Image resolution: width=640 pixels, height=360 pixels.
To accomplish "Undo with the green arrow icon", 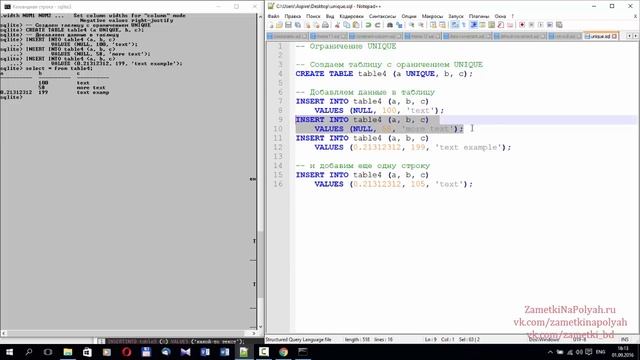I will (x=368, y=25).
